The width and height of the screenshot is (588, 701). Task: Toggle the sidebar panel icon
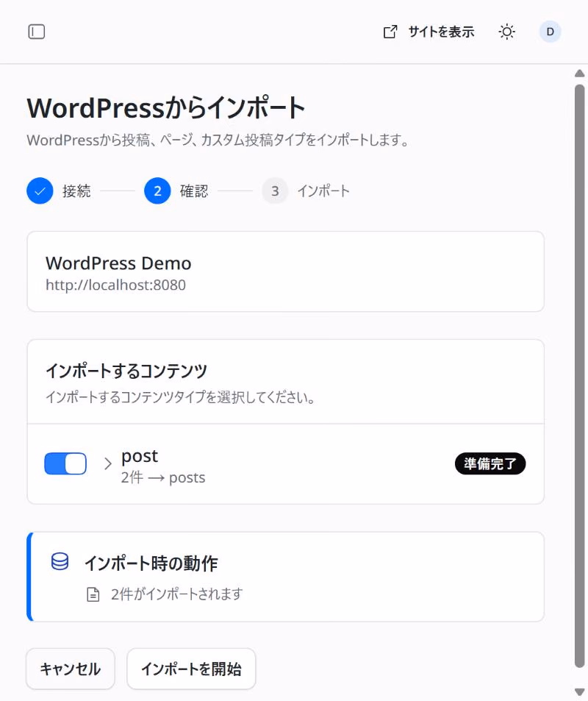(x=36, y=32)
